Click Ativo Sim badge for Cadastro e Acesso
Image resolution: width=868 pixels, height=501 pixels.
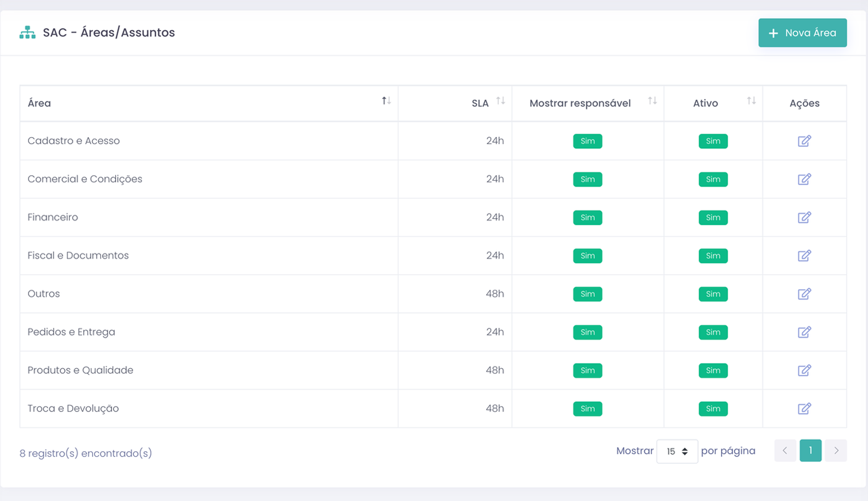713,141
